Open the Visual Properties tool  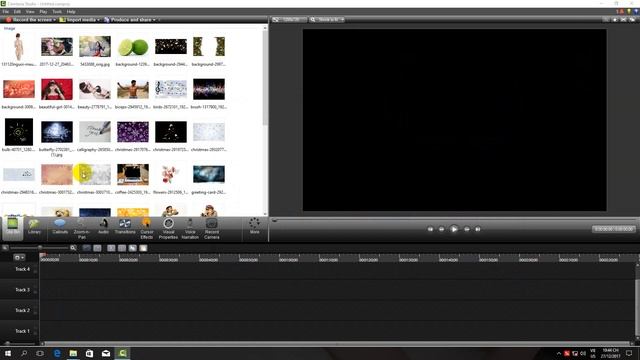coord(168,228)
